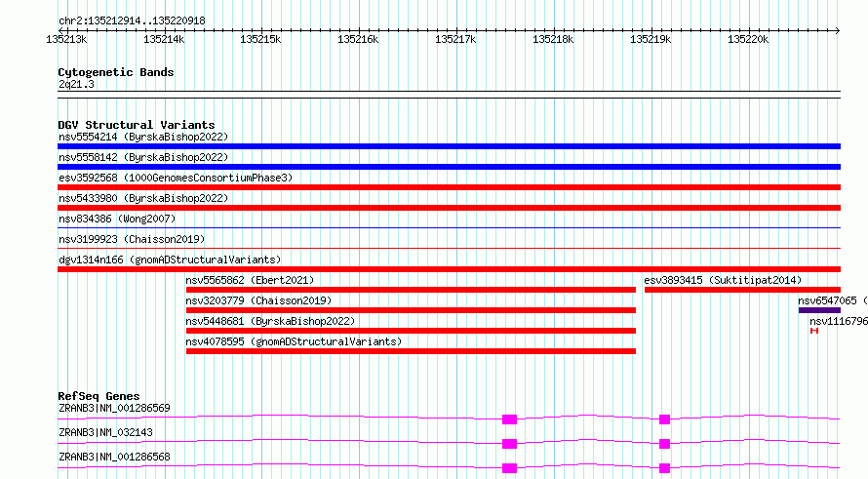
Task: Click the nsv5565862 (Ebert2021) red bar
Action: [x=411, y=290]
